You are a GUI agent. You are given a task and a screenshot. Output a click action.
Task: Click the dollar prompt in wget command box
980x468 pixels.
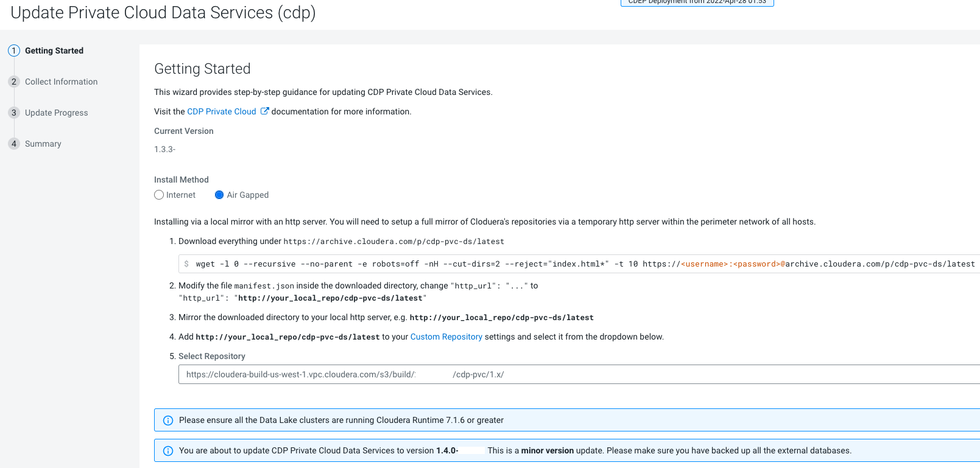pyautogui.click(x=186, y=264)
